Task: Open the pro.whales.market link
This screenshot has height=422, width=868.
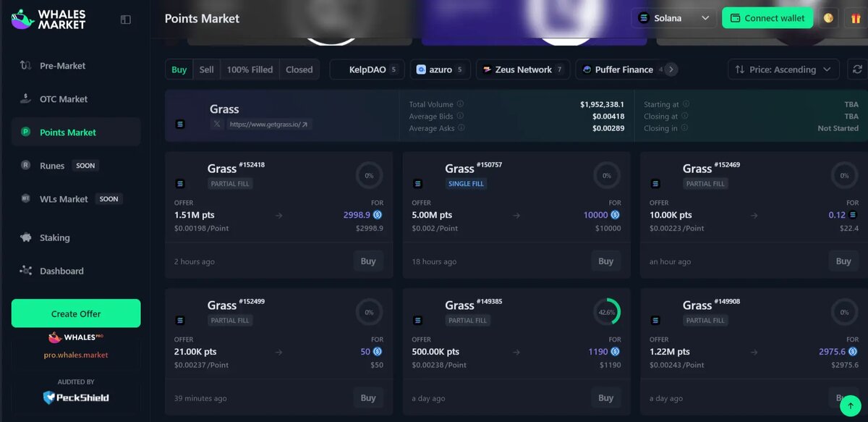Action: coord(76,355)
